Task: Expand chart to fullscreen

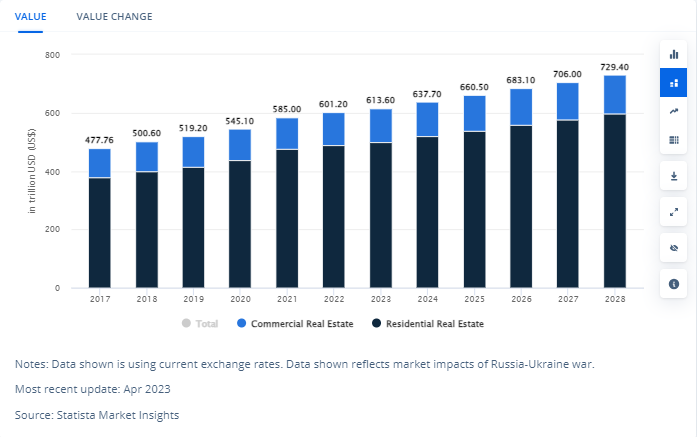Action: coord(673,212)
